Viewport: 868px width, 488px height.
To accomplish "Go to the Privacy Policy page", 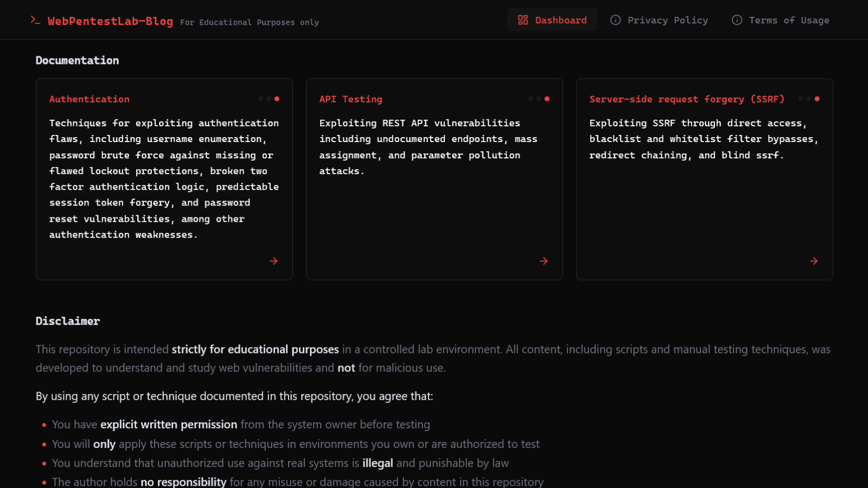I will 659,20.
